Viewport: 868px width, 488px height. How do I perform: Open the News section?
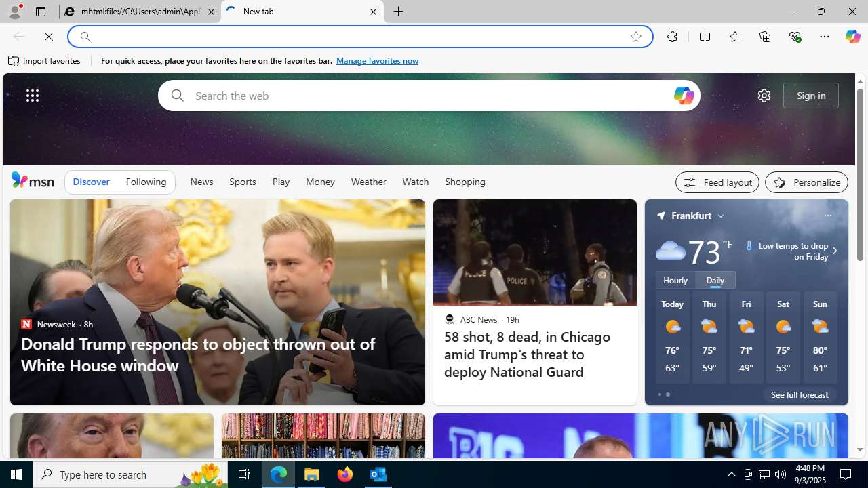point(201,182)
